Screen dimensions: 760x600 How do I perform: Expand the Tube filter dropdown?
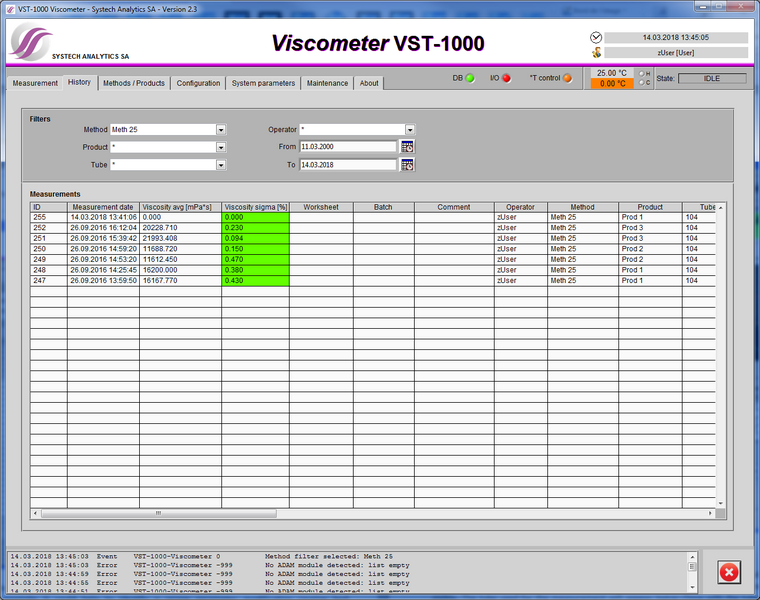coord(221,165)
